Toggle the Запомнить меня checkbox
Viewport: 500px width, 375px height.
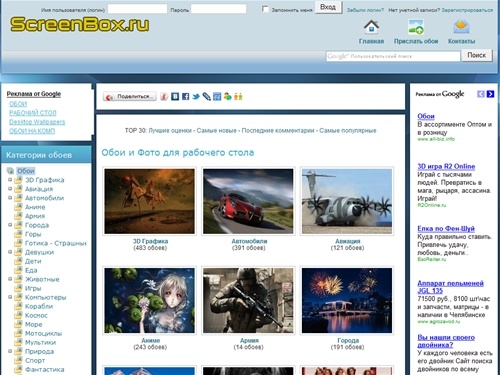coord(265,9)
